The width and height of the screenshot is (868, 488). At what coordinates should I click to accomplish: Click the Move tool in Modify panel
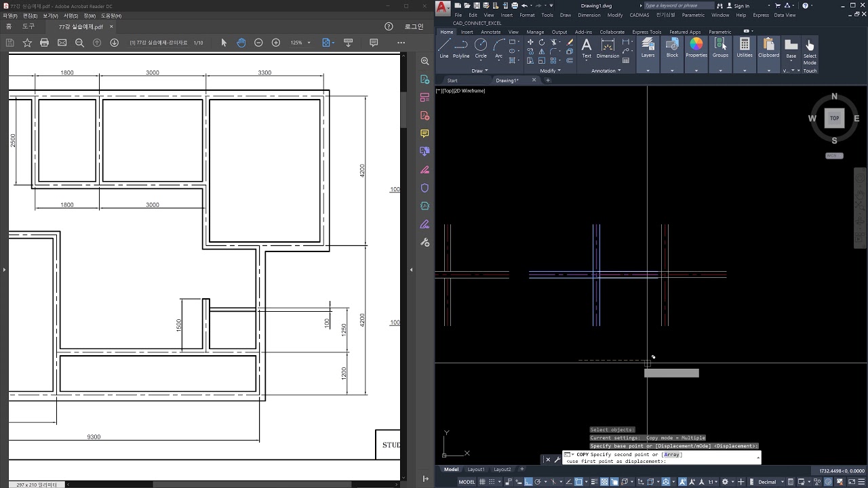531,42
